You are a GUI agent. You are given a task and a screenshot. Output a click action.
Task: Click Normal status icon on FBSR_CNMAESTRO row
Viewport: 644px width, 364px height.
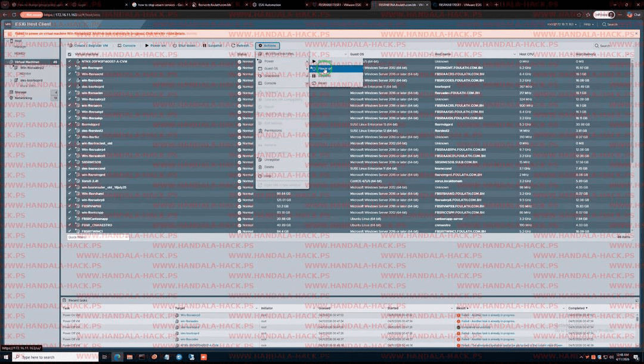(240, 225)
